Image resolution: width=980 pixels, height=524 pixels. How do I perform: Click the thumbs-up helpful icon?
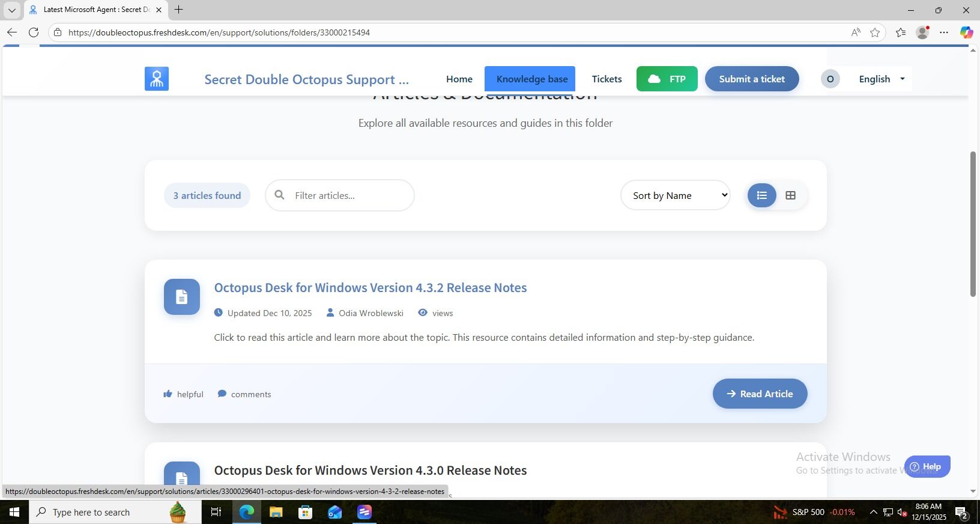168,394
